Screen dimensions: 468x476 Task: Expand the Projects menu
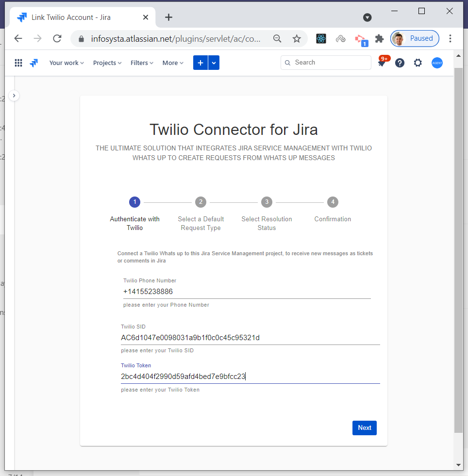coord(107,63)
